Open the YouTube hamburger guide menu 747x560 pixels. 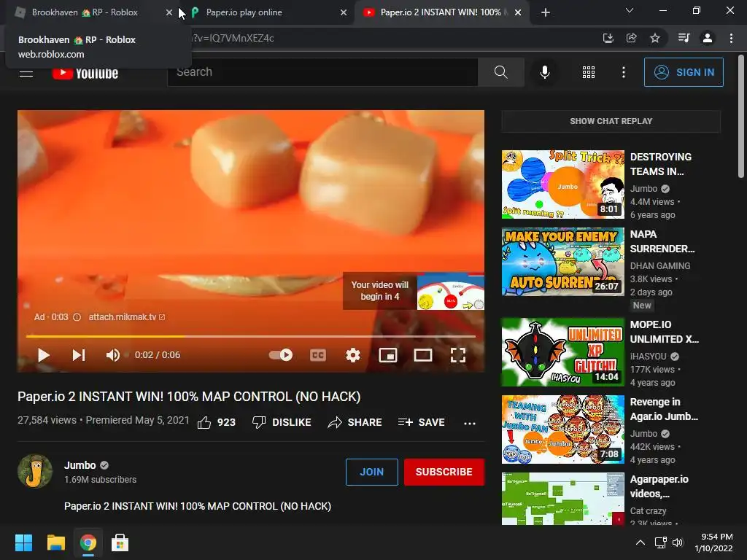pos(26,73)
